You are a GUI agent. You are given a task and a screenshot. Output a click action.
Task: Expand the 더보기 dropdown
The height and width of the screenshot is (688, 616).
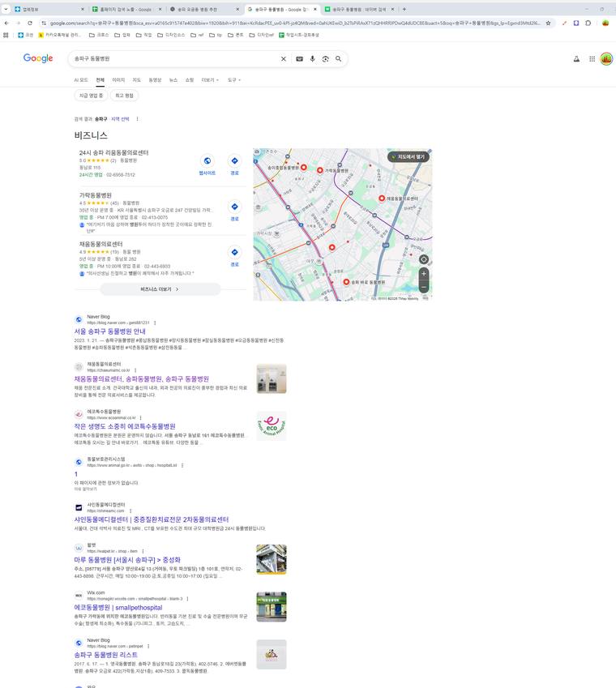(x=210, y=80)
